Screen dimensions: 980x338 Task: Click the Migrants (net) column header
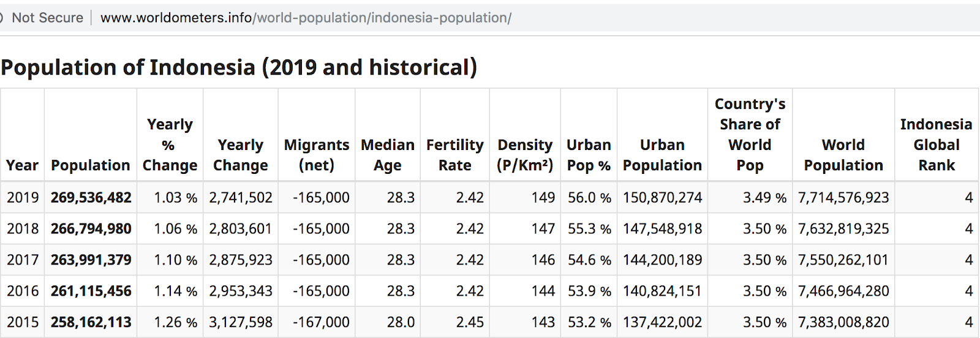point(317,155)
